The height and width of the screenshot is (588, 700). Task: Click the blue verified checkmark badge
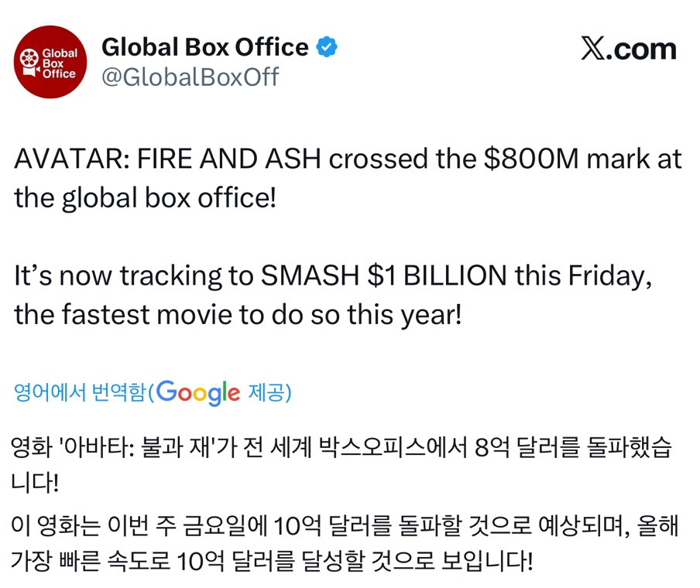pyautogui.click(x=328, y=48)
